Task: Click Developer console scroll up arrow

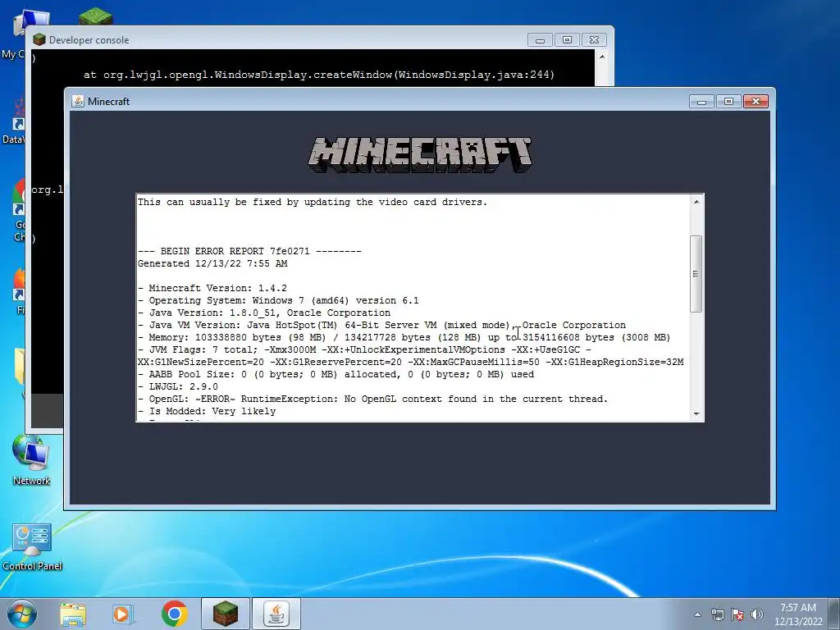Action: tap(601, 57)
